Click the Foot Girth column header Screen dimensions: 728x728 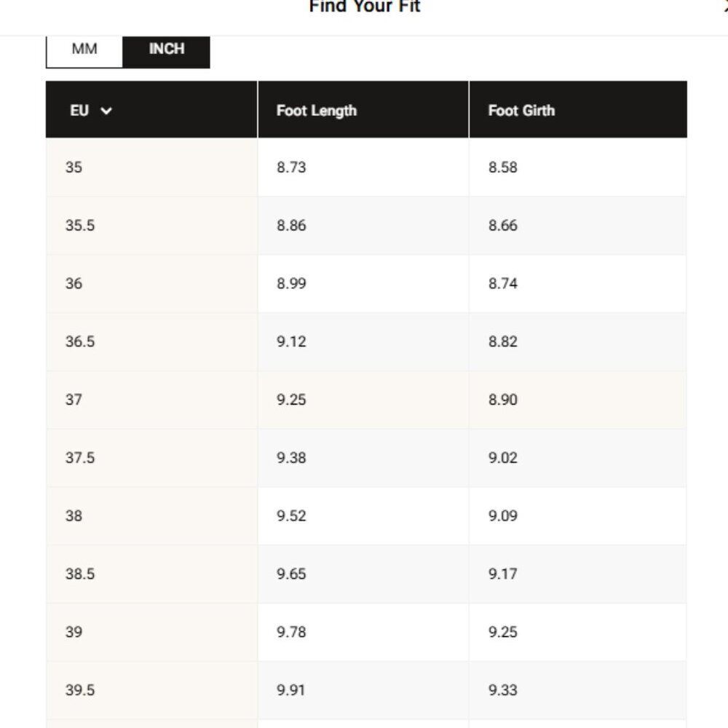coord(521,111)
